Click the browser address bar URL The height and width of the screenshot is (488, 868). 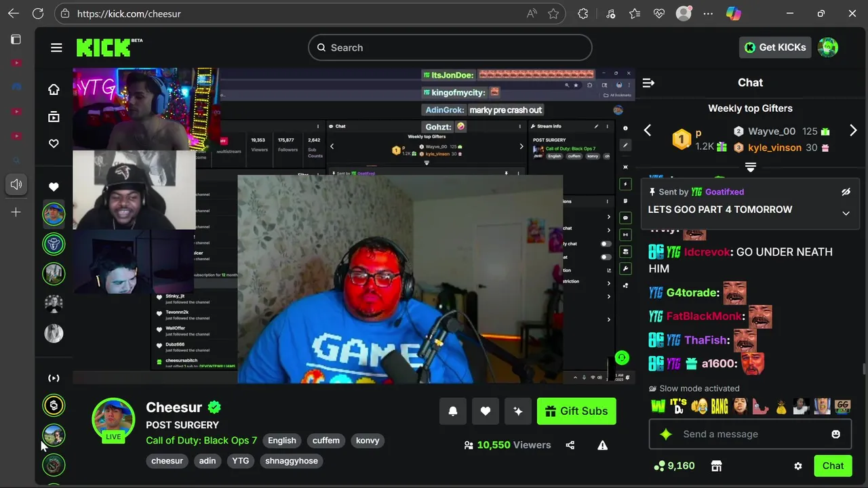[129, 14]
